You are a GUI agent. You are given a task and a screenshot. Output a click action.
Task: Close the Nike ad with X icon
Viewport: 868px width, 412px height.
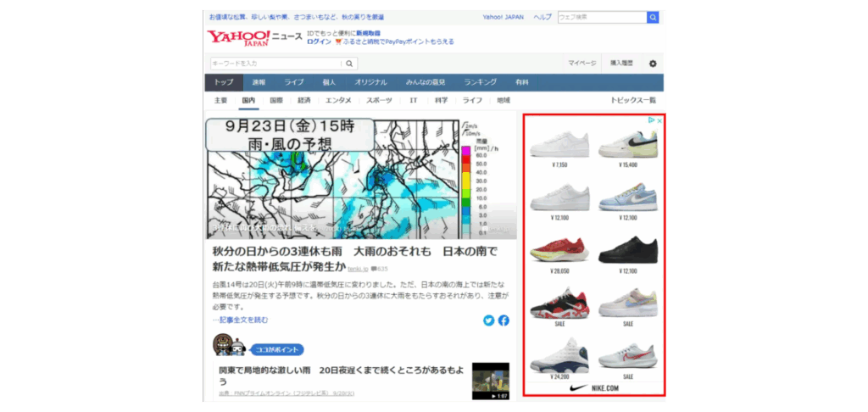click(659, 120)
